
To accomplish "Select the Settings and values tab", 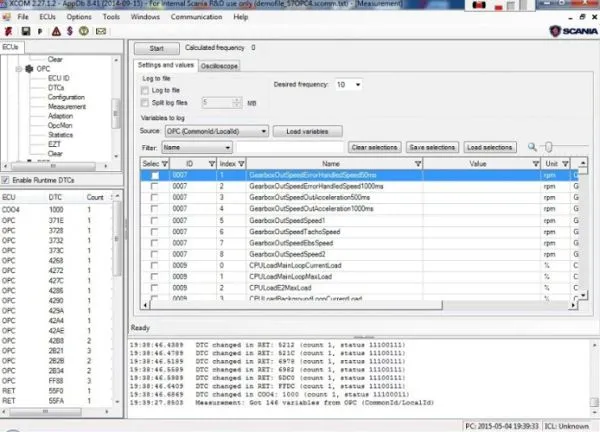I will coord(166,65).
